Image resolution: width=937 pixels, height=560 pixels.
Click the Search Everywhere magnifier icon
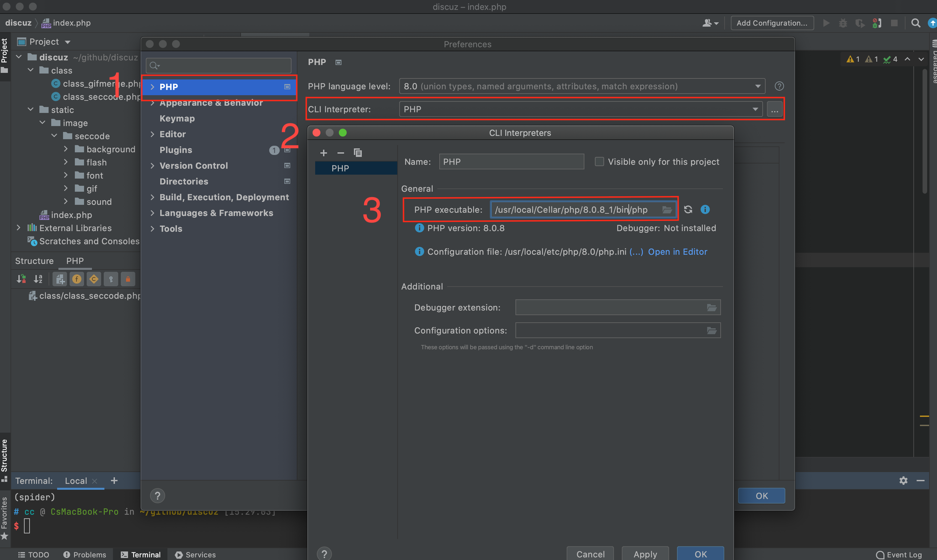tap(915, 23)
